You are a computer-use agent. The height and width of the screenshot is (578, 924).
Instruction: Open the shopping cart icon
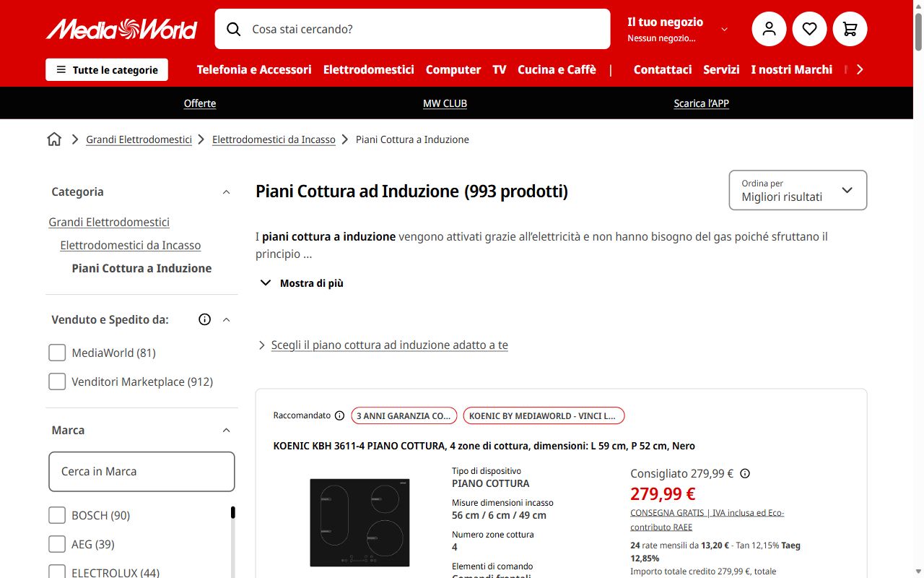850,29
